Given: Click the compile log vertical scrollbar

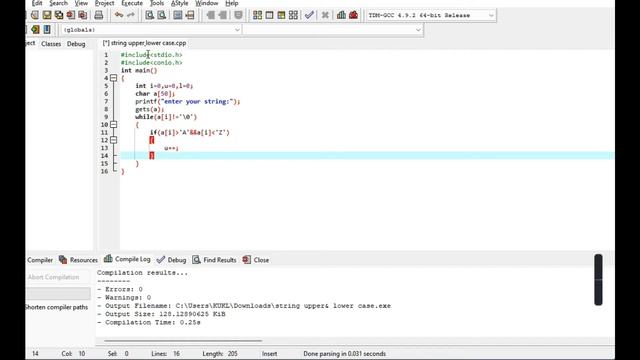Looking at the screenshot, I should click(x=598, y=280).
